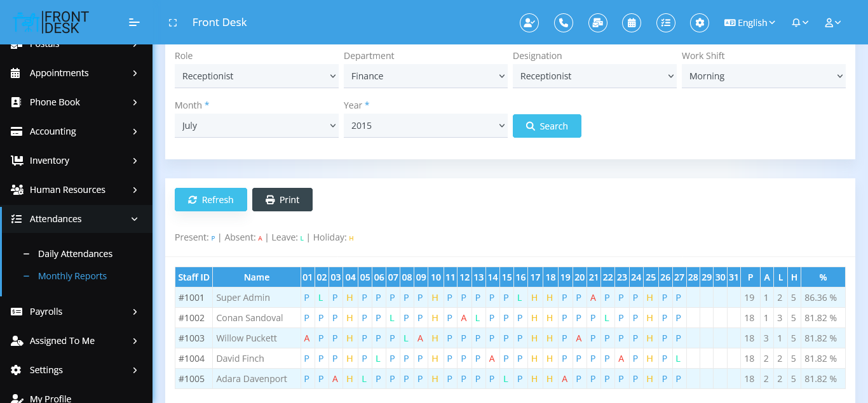
Task: Click the Print button
Action: click(282, 200)
